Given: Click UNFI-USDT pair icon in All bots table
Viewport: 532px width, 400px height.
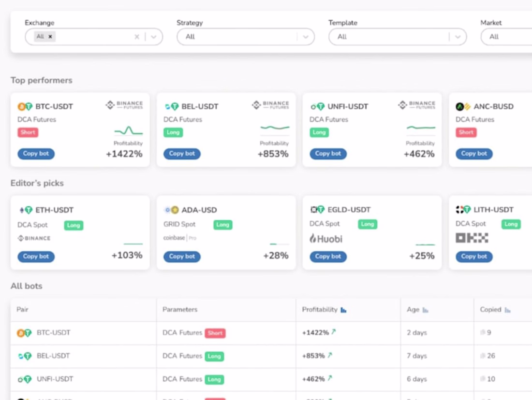Looking at the screenshot, I should 25,379.
